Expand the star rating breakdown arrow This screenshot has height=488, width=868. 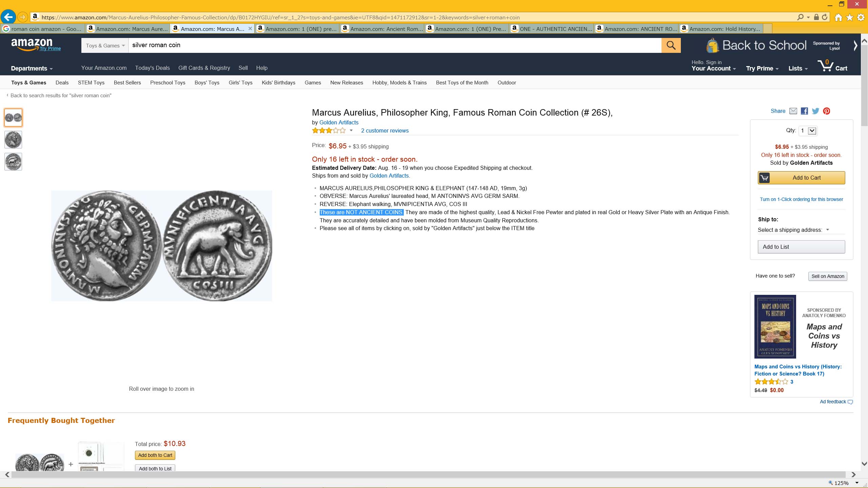[351, 130]
